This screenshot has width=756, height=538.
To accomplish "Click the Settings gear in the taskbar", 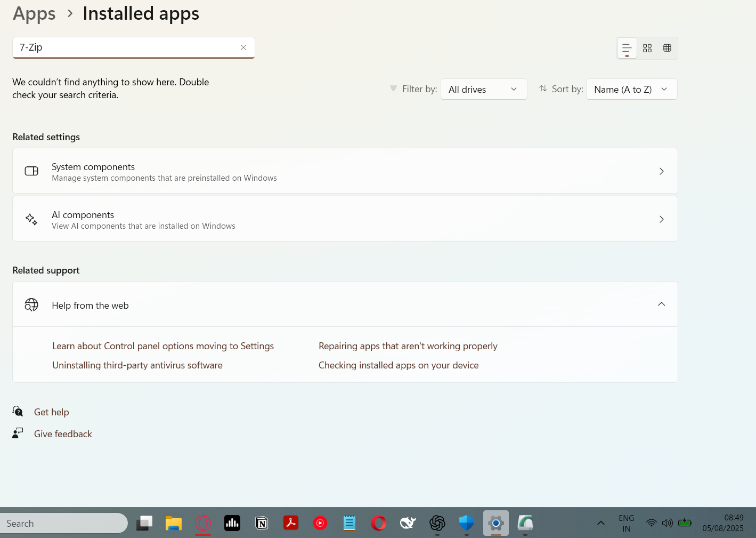I will pyautogui.click(x=496, y=523).
